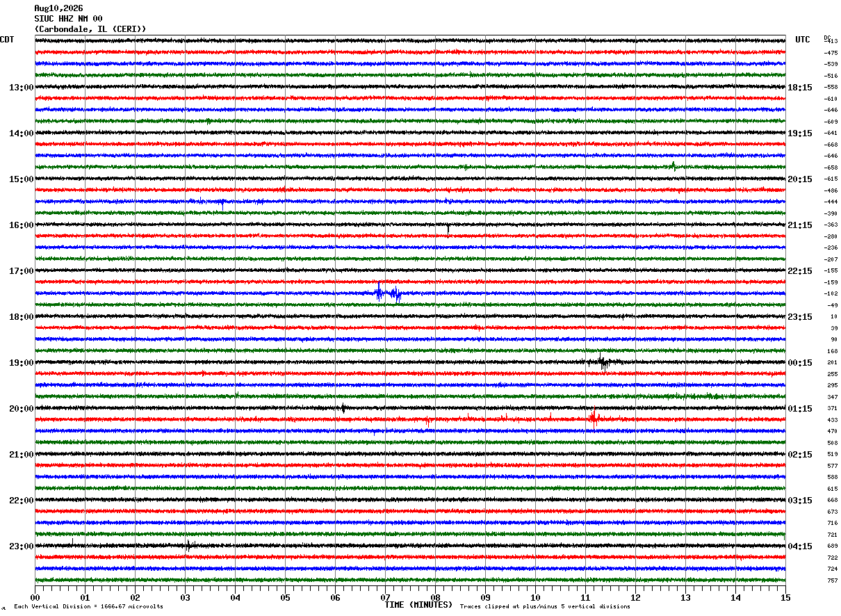This screenshot has height=616, width=841.
Task: Click the Carbondale, IL (CERI) location text
Action: pyautogui.click(x=90, y=29)
